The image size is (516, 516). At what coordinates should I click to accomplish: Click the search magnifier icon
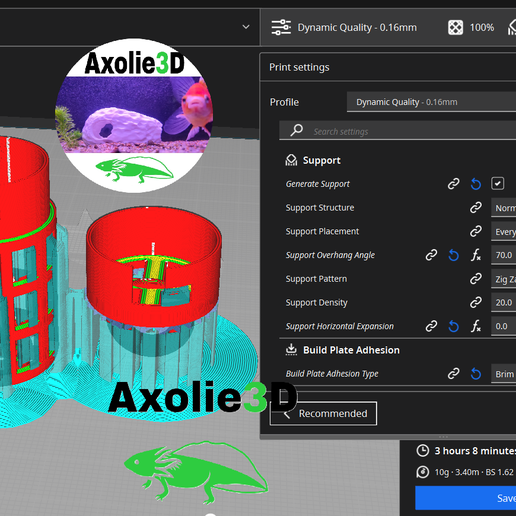pos(296,130)
